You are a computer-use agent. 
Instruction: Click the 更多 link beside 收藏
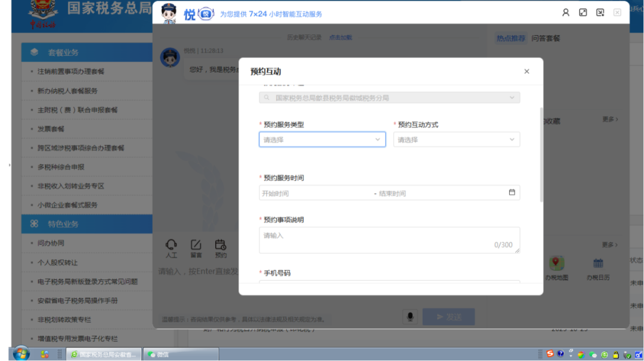(x=610, y=119)
